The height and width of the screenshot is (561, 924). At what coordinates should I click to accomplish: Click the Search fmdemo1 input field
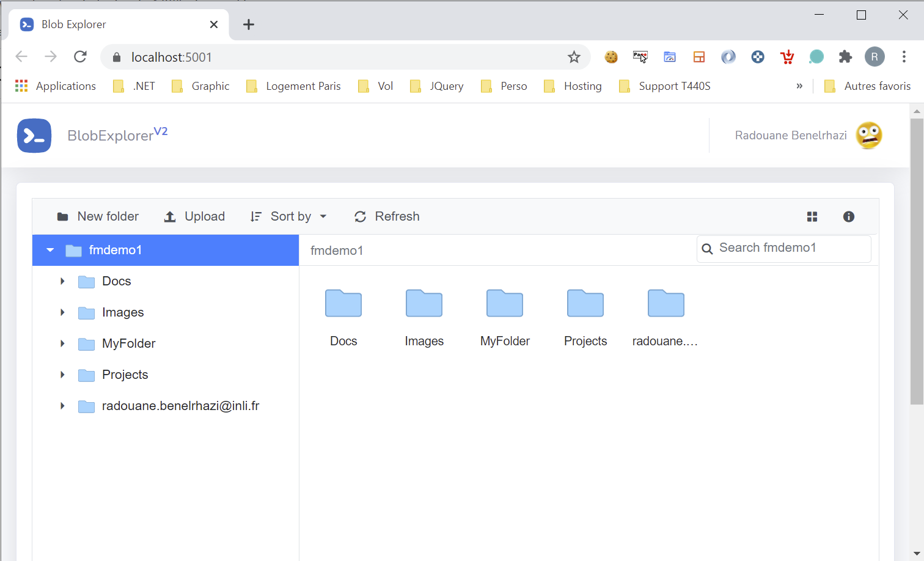(x=788, y=248)
